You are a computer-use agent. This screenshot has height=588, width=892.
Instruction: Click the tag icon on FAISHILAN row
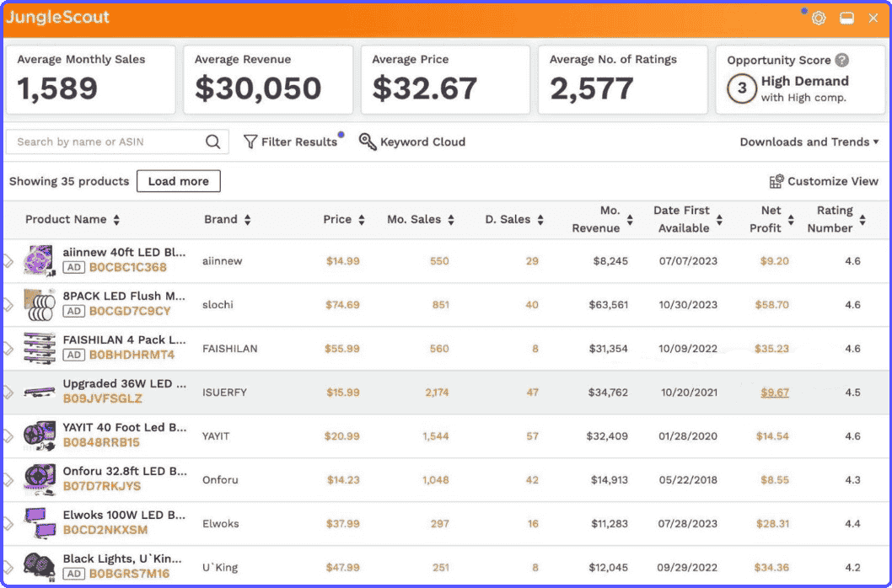coord(8,349)
